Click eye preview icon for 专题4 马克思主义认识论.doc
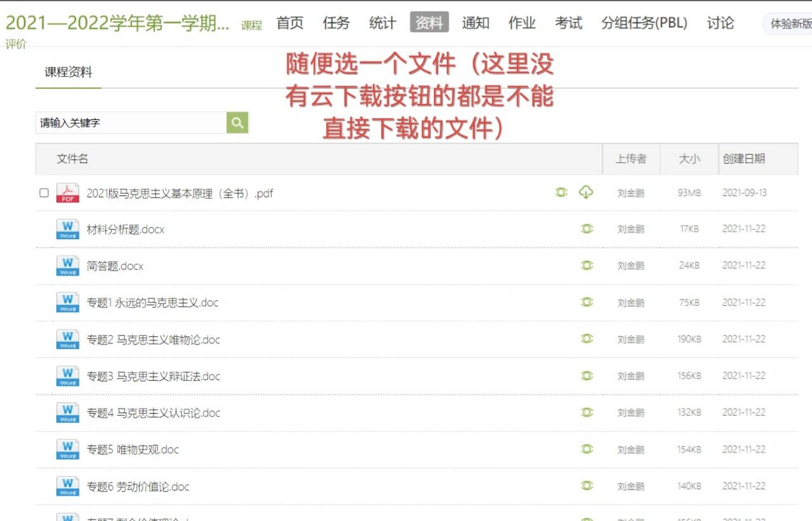 coord(587,412)
